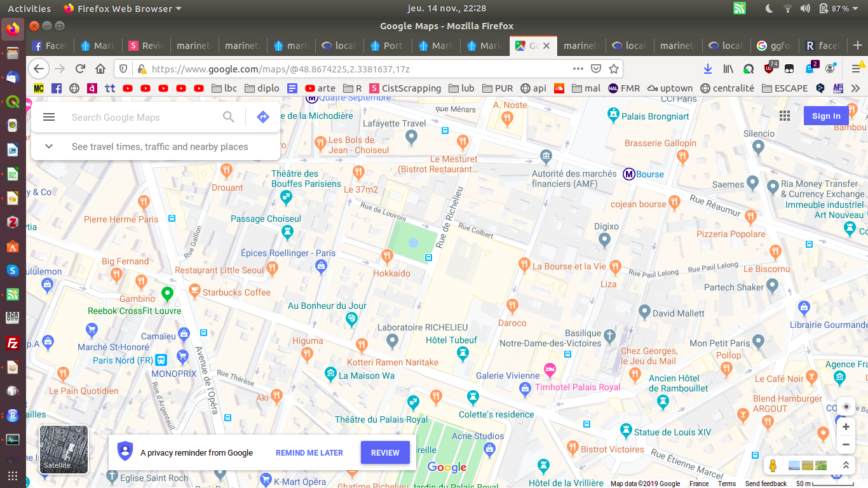Select the Passage Choiseul marker
Image resolution: width=868 pixels, height=488 pixels.
point(288,232)
